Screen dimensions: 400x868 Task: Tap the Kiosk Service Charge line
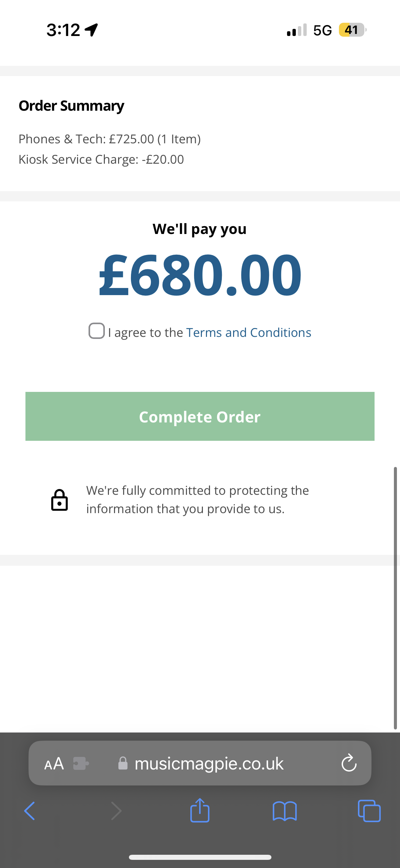coord(101,159)
